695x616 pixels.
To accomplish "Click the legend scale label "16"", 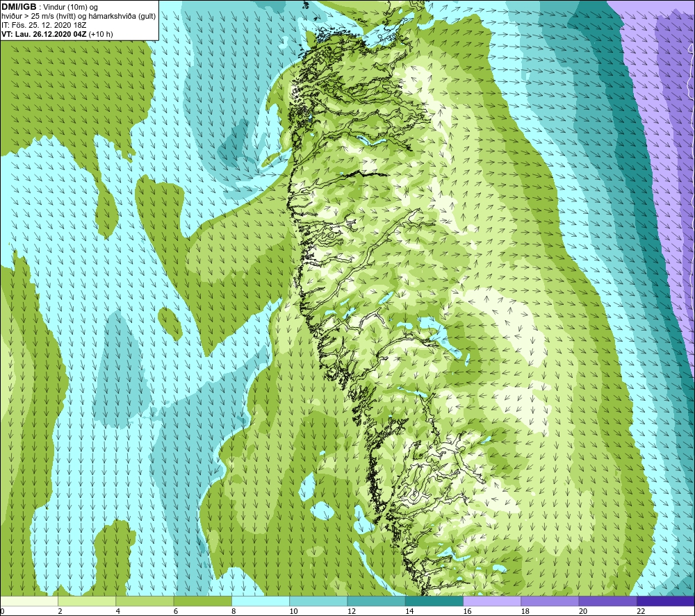I will click(468, 612).
